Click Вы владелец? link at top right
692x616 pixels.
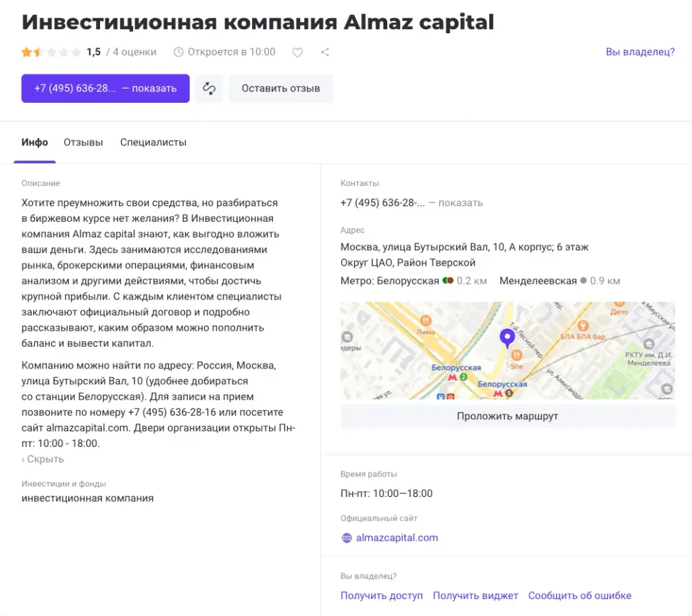[x=640, y=51]
